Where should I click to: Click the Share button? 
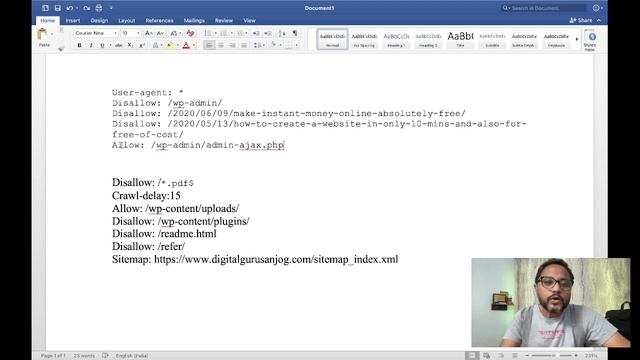[581, 20]
